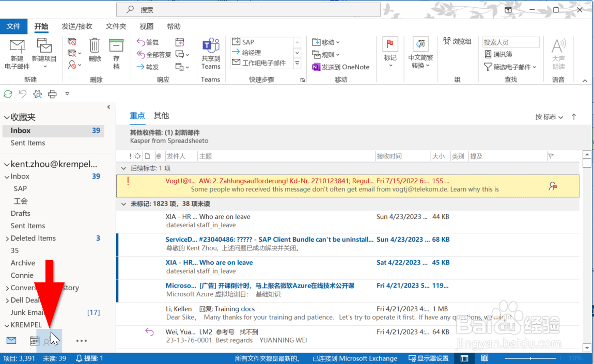Switch to reading view icon in status bar
Image resolution: width=594 pixels, height=364 pixels.
[484, 358]
